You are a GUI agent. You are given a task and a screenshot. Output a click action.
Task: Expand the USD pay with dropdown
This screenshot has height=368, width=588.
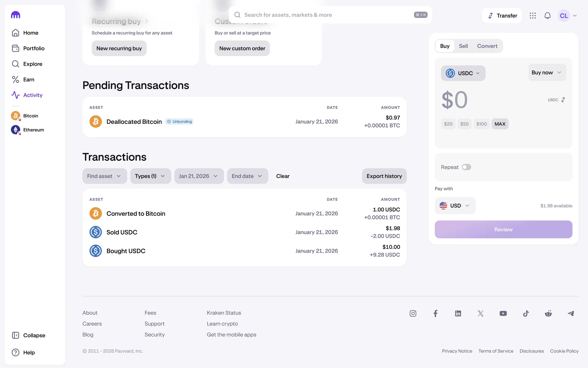point(455,206)
